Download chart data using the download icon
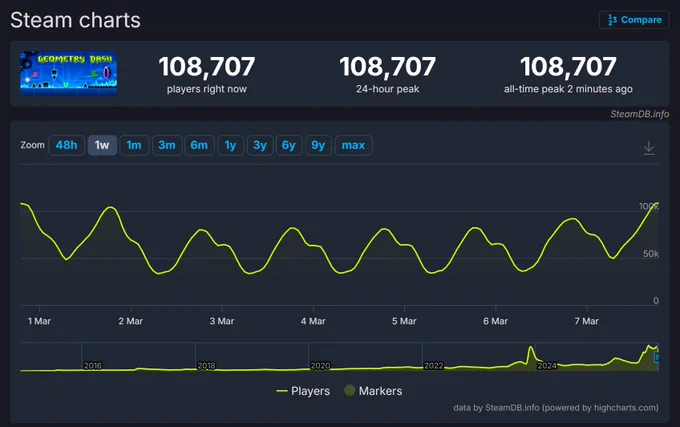Image resolution: width=680 pixels, height=427 pixels. pos(649,147)
